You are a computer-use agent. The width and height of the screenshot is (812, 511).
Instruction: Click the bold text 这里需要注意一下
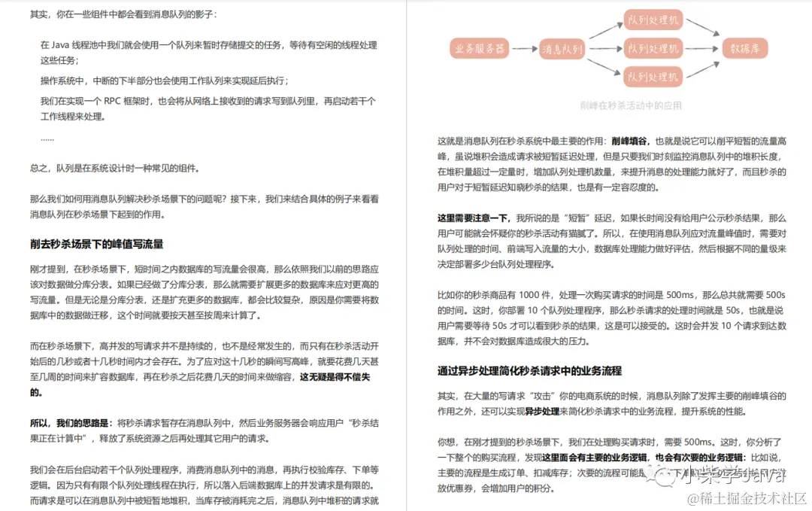tap(474, 218)
